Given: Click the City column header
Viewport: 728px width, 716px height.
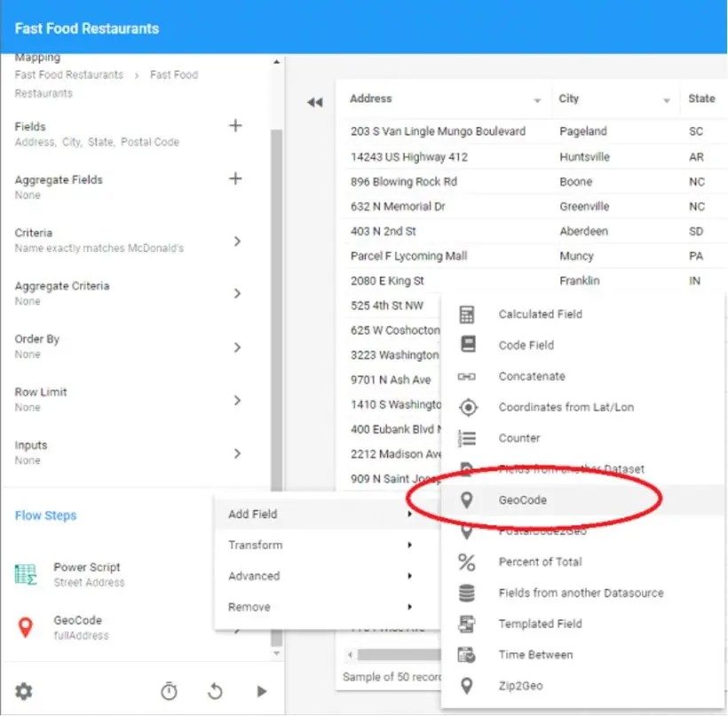Looking at the screenshot, I should point(569,98).
